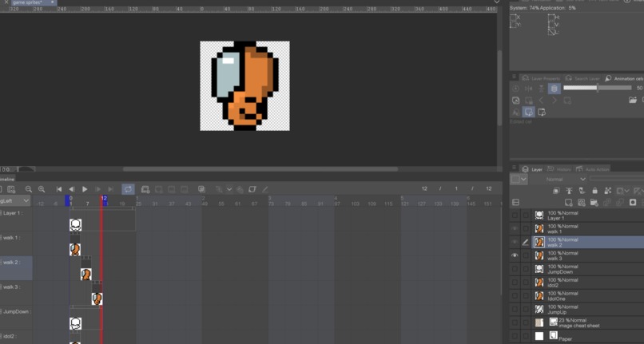Click the left chevron in the Animation cels panel
The height and width of the screenshot is (344, 644).
click(x=541, y=100)
